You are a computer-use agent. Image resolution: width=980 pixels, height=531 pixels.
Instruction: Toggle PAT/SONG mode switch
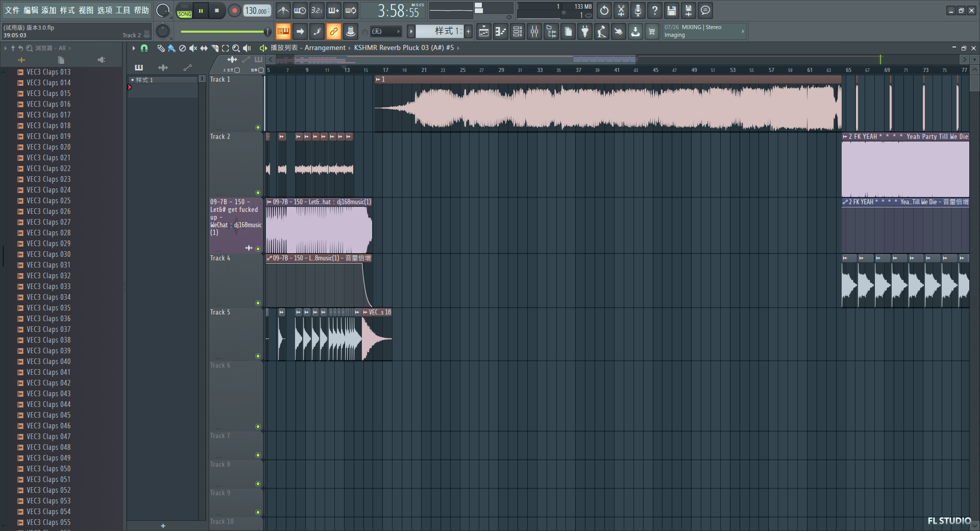(x=184, y=11)
